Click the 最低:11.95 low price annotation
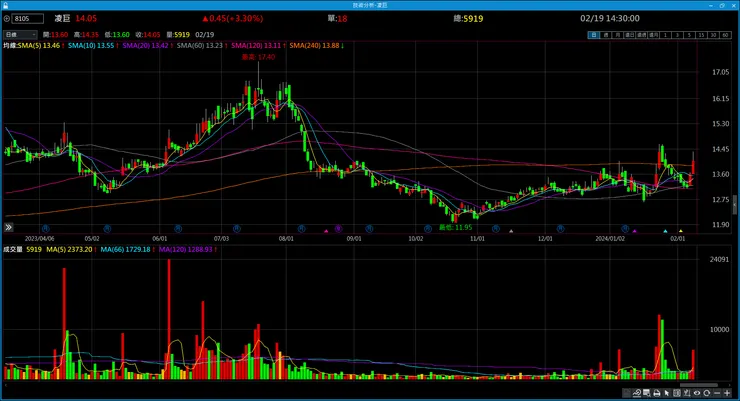The width and height of the screenshot is (740, 401). point(455,227)
